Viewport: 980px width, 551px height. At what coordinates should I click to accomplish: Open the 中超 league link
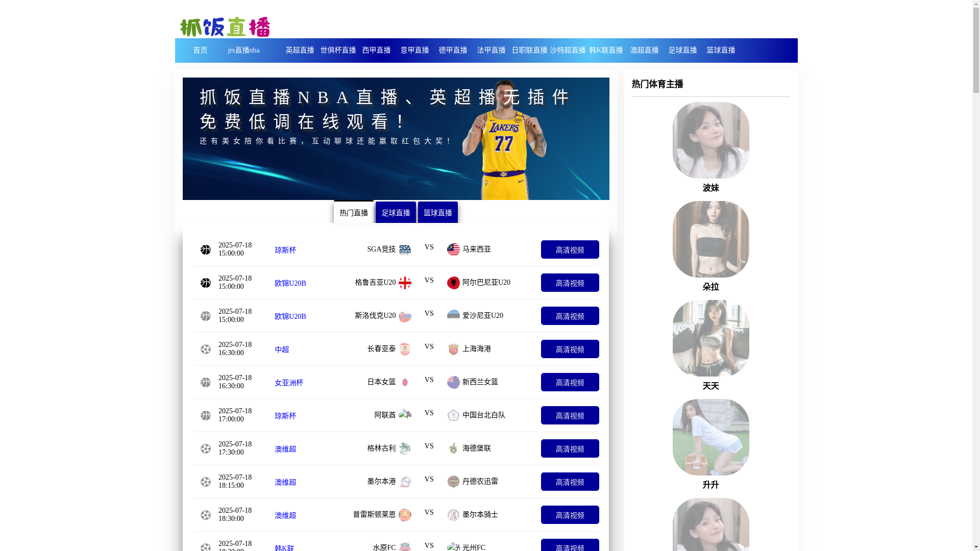pyautogui.click(x=282, y=349)
